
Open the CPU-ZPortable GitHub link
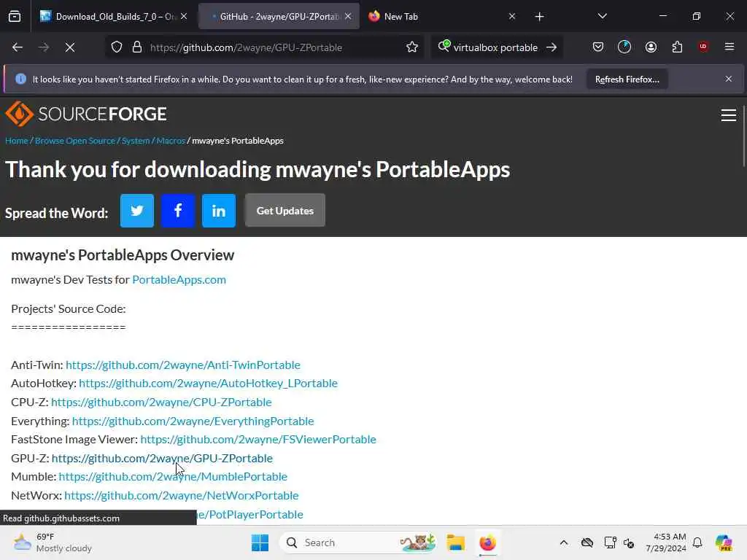161,402
